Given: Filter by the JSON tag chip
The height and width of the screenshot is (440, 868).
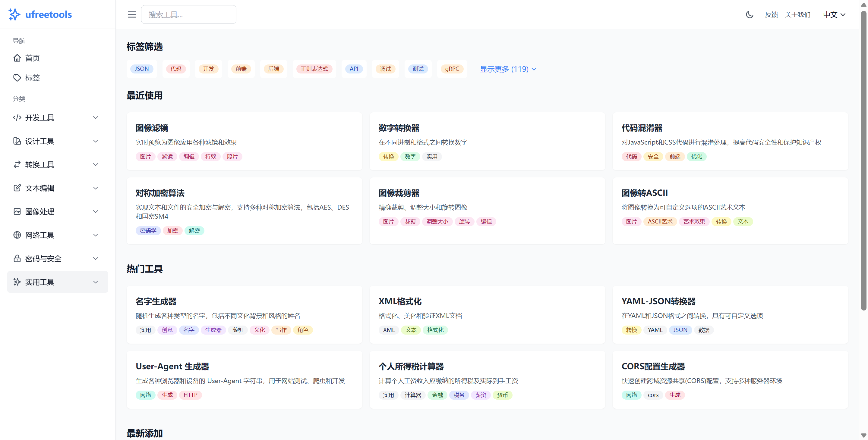Looking at the screenshot, I should 142,69.
